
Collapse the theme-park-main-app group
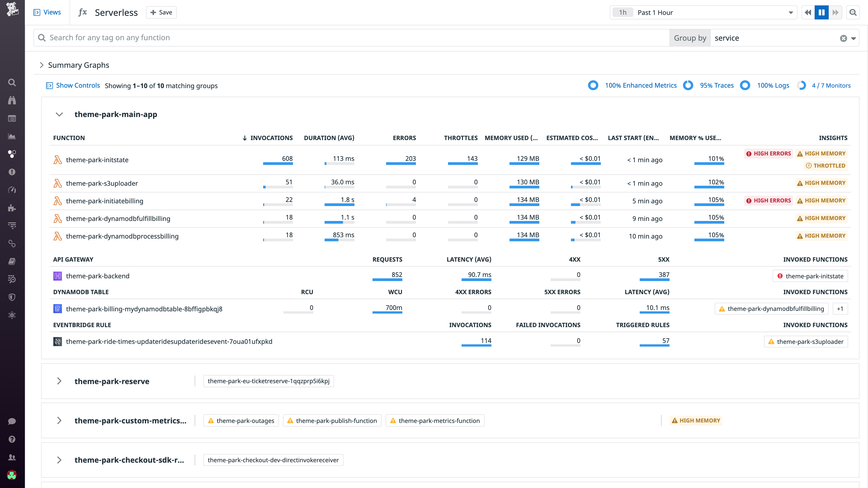click(x=59, y=114)
